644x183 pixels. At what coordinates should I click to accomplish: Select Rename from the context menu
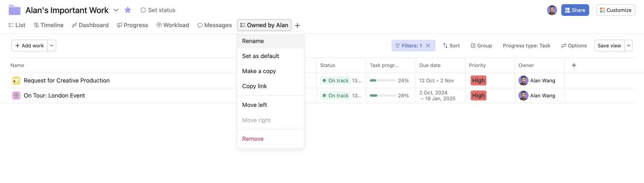pos(253,41)
